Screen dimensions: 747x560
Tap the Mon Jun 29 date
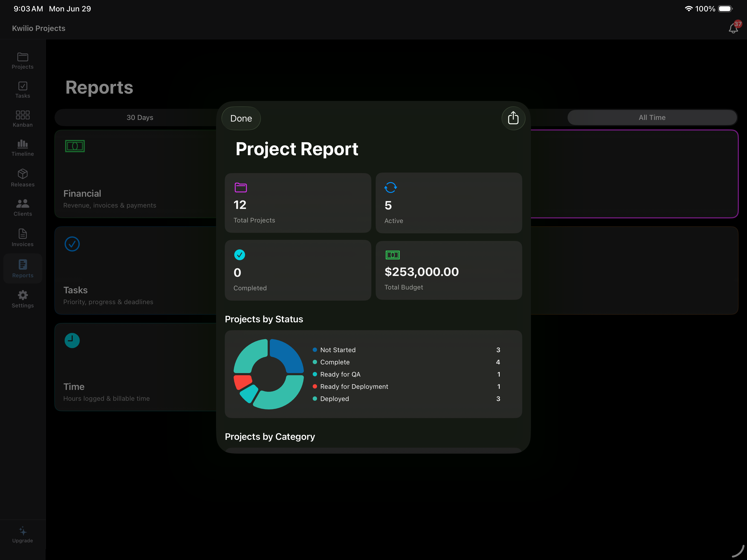click(x=70, y=9)
